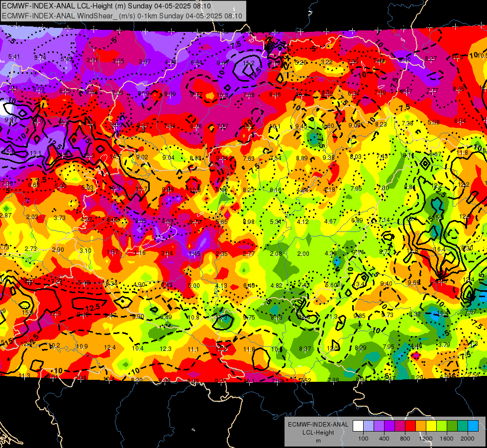This screenshot has height=448, width=487.
Task: Click the unit label m in the legend
Action: click(318, 441)
